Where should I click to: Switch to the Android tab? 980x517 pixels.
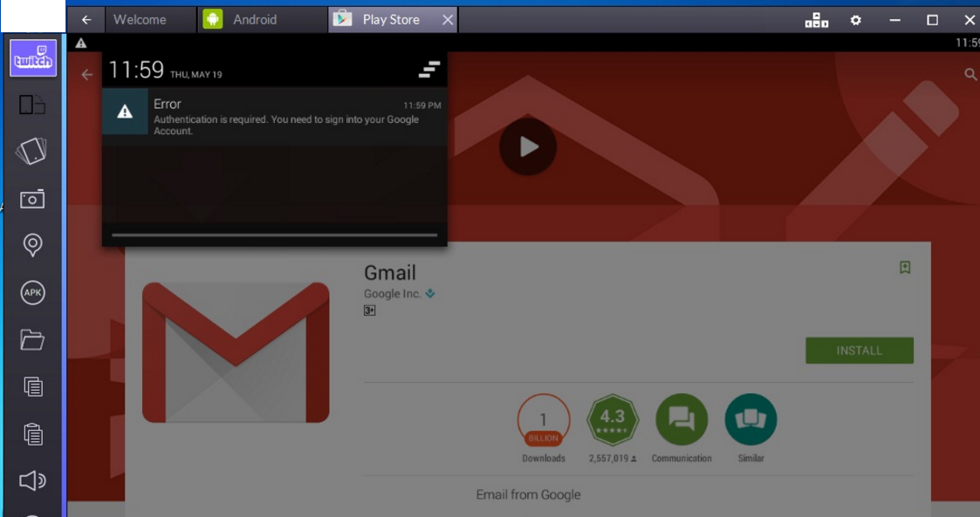(x=254, y=19)
